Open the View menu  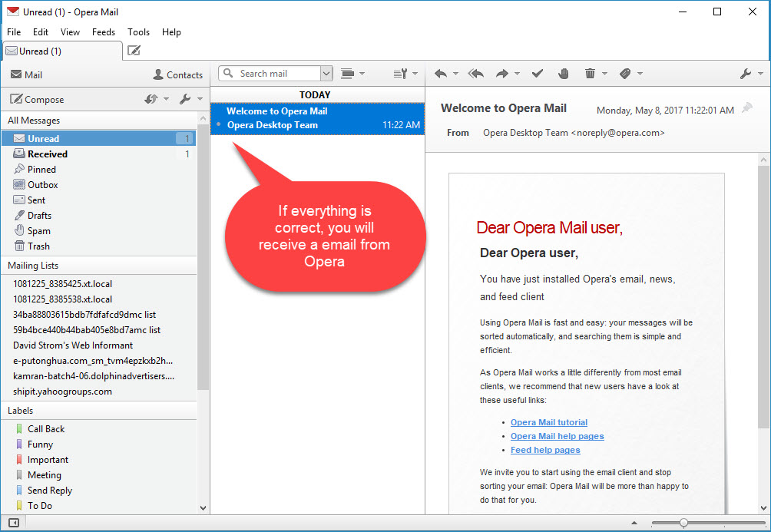[x=71, y=32]
